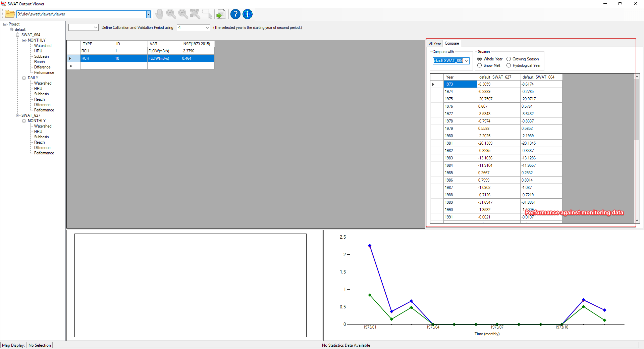Select Difference under SWAT_664 MONTHLY
The width and height of the screenshot is (644, 349).
(x=42, y=67)
